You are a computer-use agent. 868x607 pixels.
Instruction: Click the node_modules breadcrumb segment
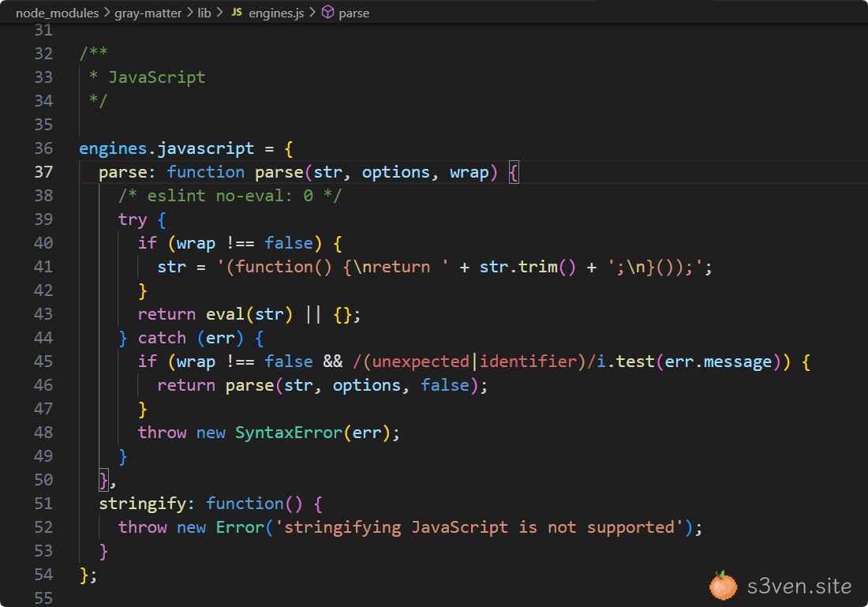[x=57, y=13]
